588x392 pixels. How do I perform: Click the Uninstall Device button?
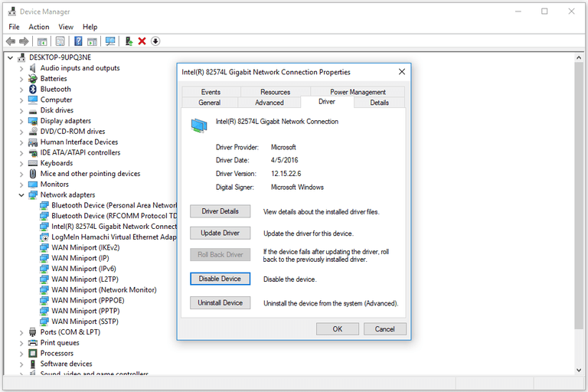(x=220, y=302)
